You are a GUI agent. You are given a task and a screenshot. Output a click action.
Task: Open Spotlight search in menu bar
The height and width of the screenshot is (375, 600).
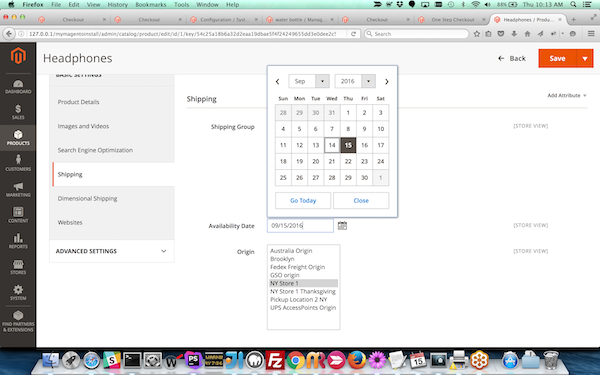(x=573, y=5)
